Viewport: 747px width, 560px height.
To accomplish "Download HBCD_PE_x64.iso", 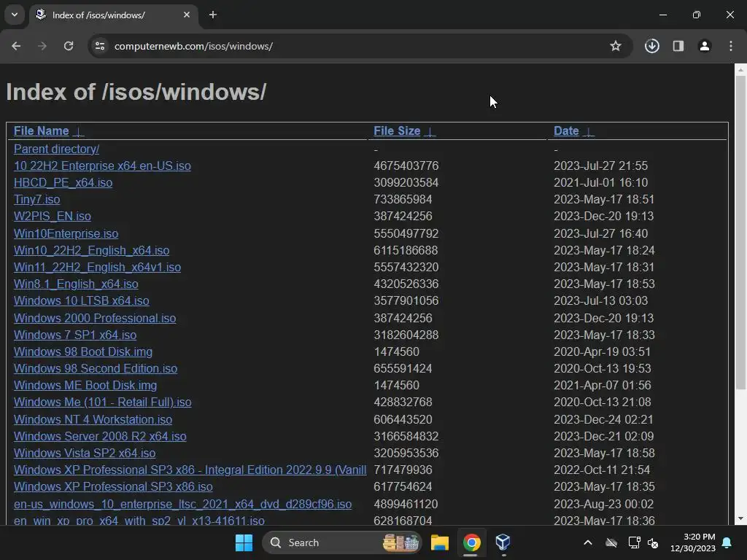I will point(63,182).
